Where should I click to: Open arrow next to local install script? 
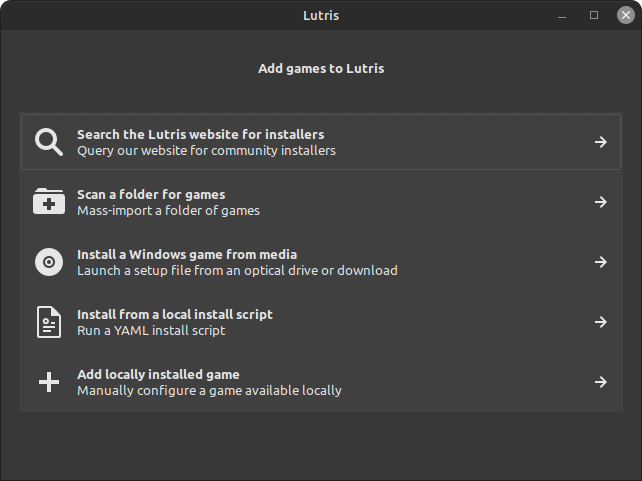click(601, 322)
